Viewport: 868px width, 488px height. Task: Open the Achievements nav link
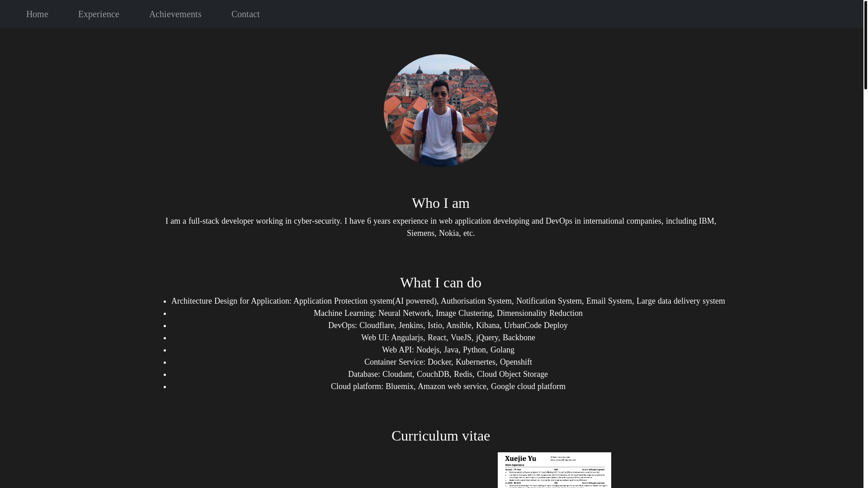[175, 14]
